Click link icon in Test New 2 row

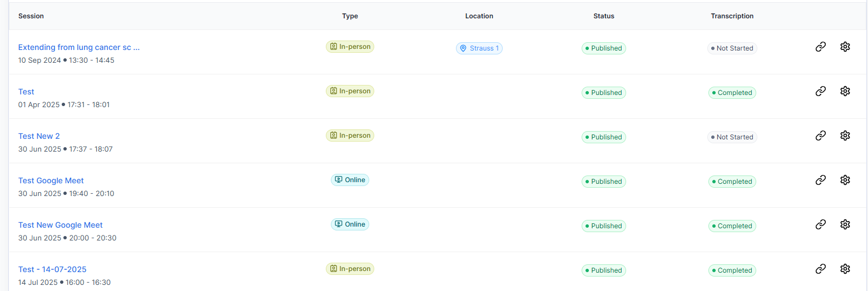click(820, 136)
